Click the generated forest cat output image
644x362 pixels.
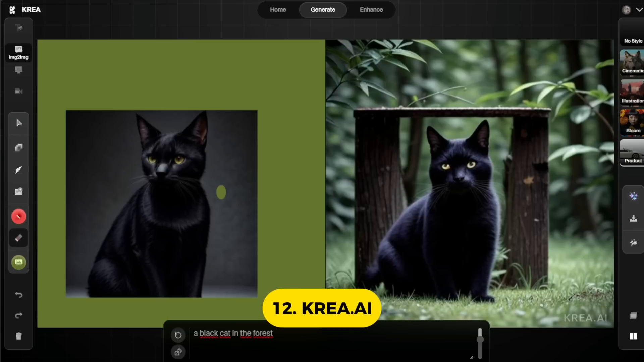[470, 183]
